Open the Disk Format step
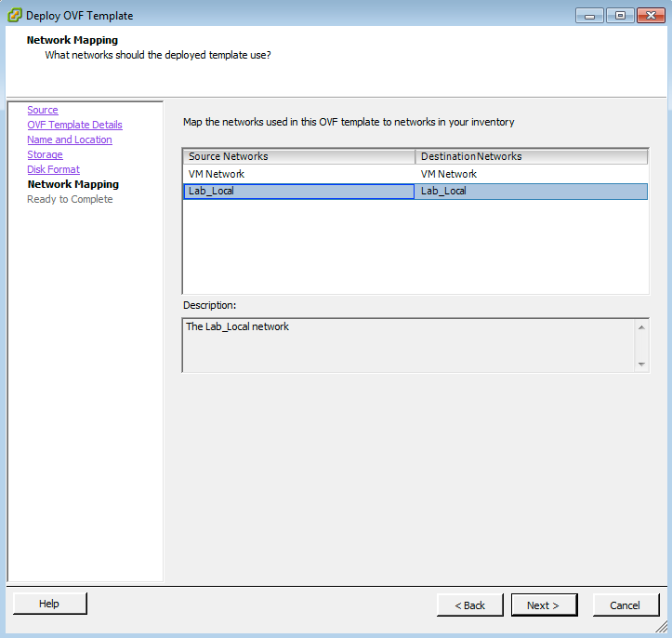This screenshot has height=638, width=672. [x=53, y=169]
